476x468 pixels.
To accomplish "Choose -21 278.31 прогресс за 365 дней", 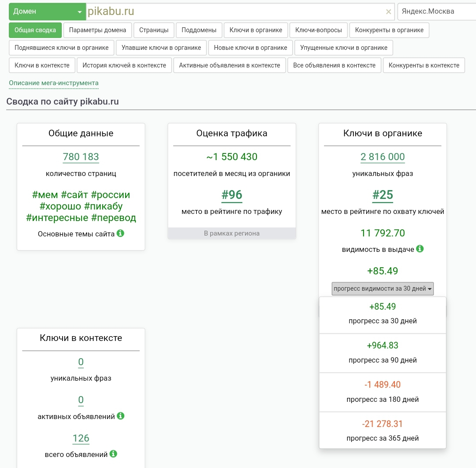I will [x=383, y=431].
